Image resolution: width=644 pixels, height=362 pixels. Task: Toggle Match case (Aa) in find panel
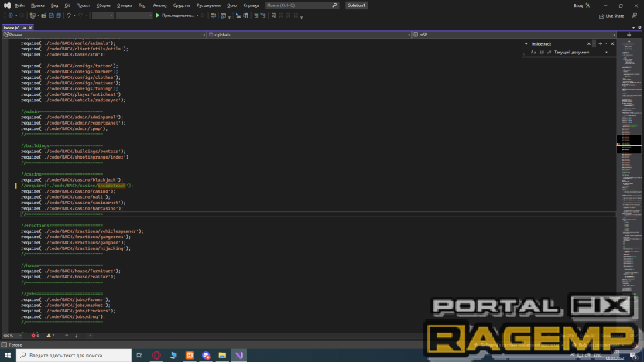click(x=533, y=52)
